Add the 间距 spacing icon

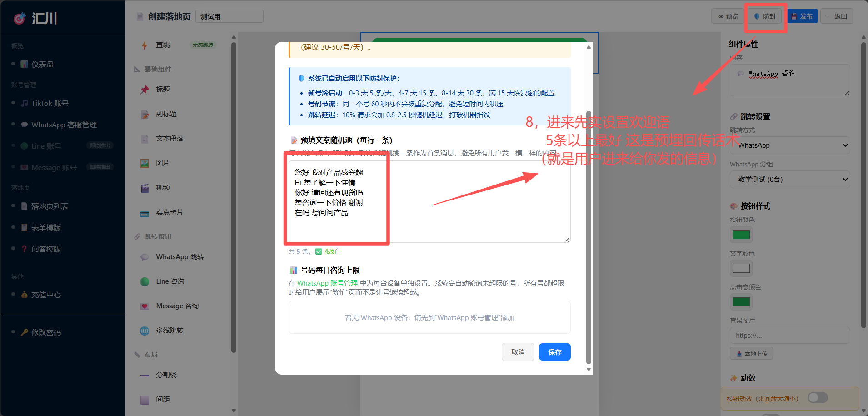click(x=145, y=400)
